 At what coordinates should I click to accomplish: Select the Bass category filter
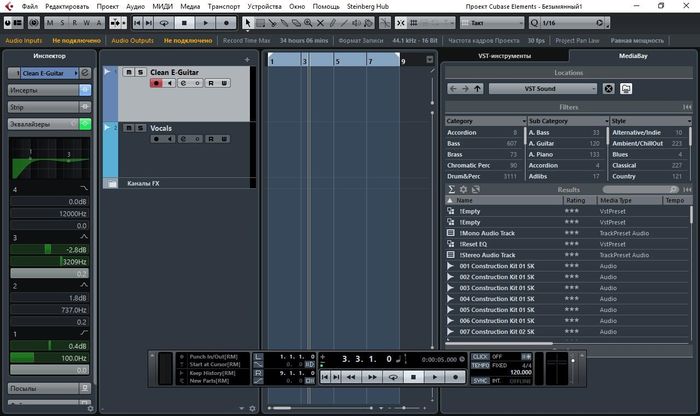(482, 143)
